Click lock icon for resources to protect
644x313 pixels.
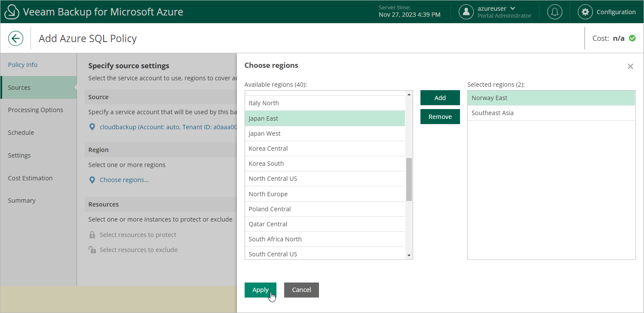pyautogui.click(x=92, y=235)
